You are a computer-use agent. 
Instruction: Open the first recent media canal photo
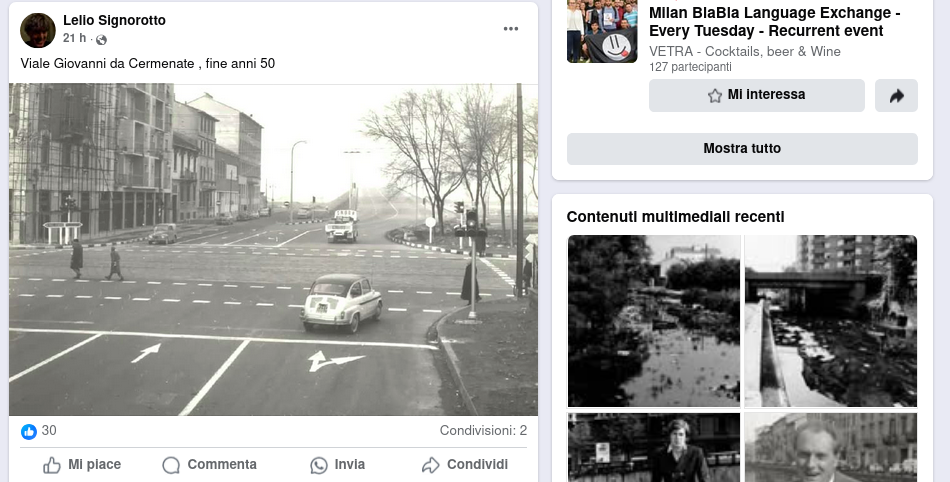pyautogui.click(x=653, y=321)
